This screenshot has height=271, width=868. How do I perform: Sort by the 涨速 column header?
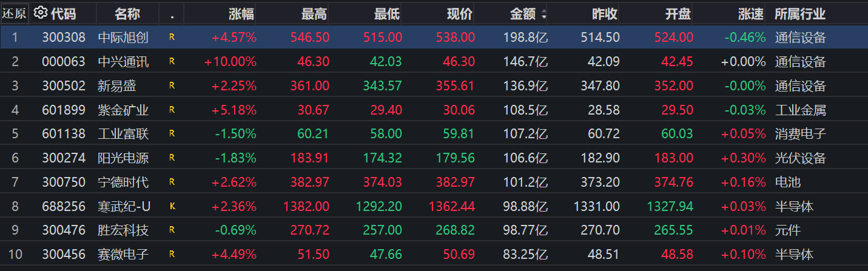click(x=752, y=13)
